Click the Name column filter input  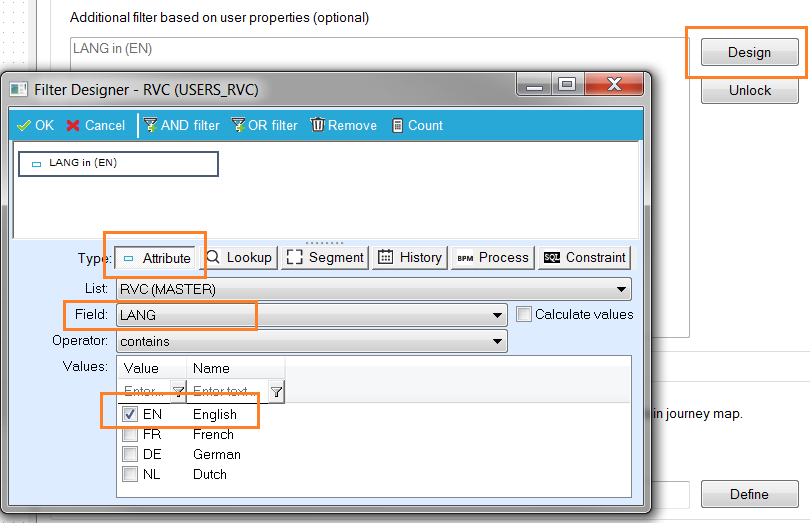(x=227, y=391)
